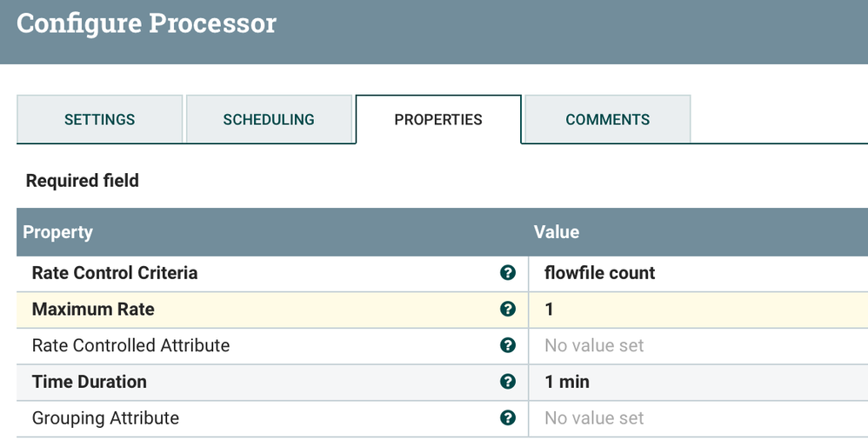This screenshot has width=868, height=440.
Task: Click the Time Duration property name
Action: [90, 382]
